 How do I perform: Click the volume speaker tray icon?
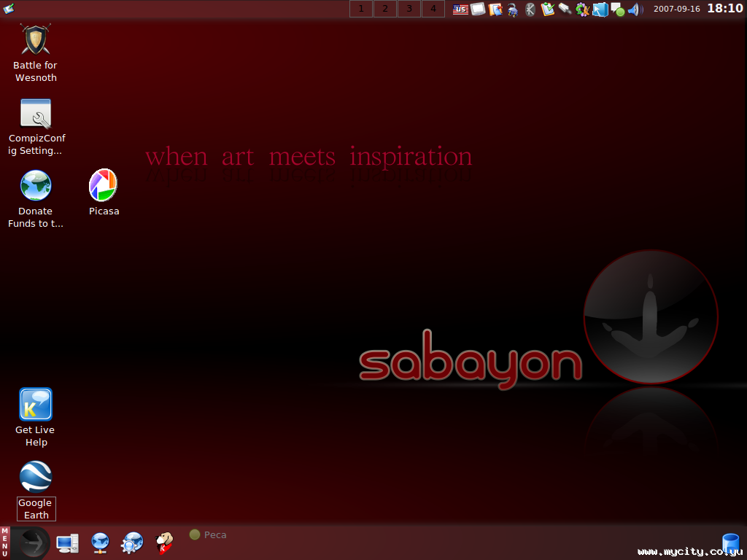[635, 9]
